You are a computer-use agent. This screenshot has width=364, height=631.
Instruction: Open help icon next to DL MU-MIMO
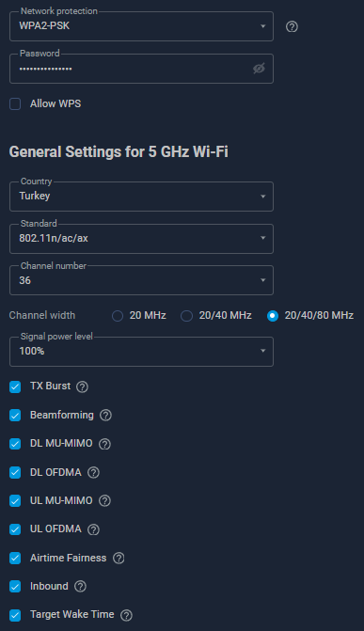(x=104, y=444)
